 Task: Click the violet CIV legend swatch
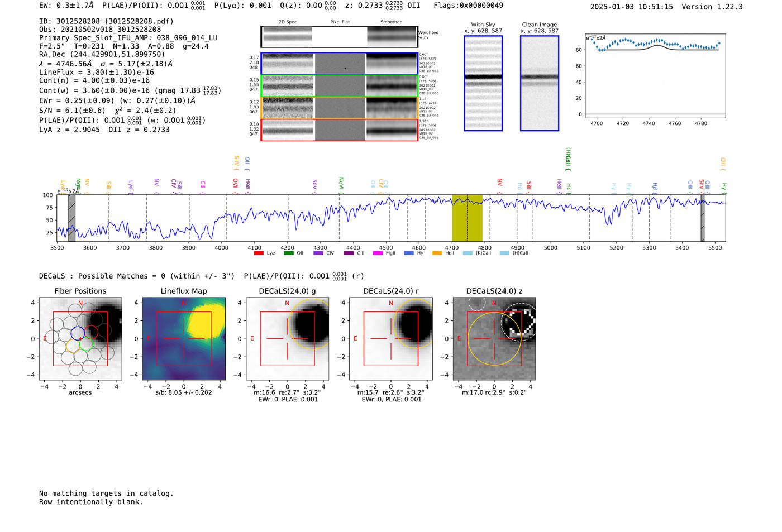[x=318, y=253]
